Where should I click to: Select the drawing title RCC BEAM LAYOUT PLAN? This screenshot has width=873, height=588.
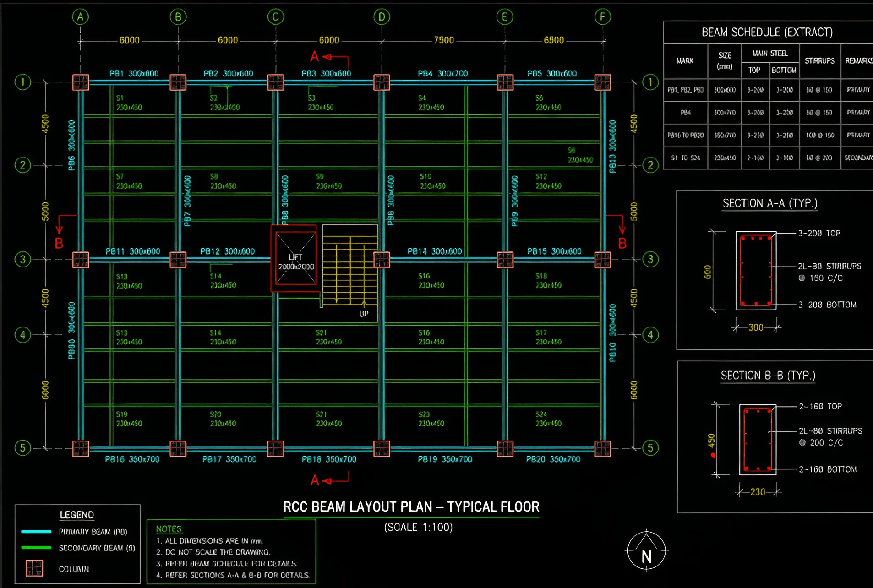411,507
